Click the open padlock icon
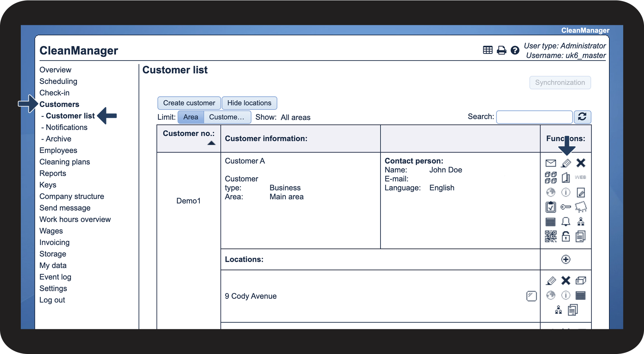The width and height of the screenshot is (644, 354). 566,237
